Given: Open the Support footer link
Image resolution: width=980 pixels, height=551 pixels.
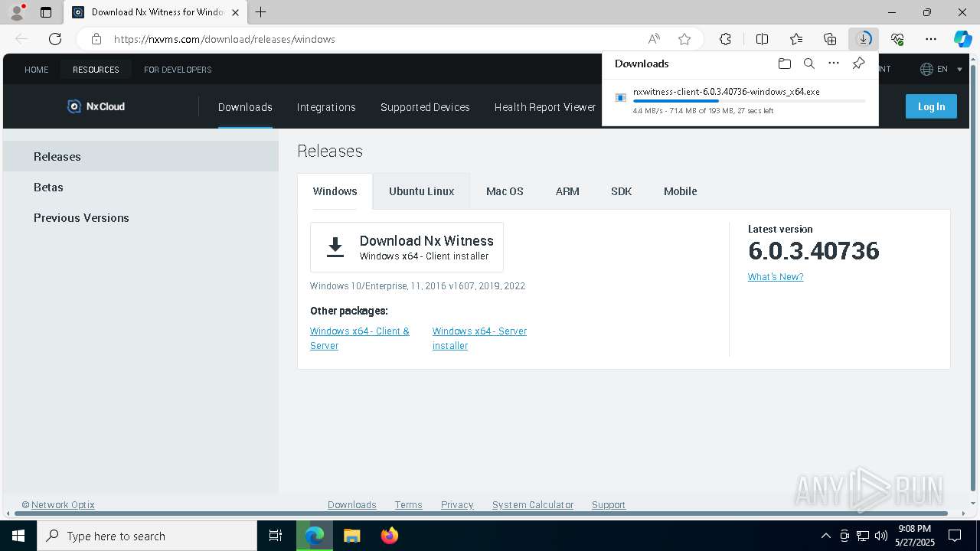Looking at the screenshot, I should [x=609, y=505].
